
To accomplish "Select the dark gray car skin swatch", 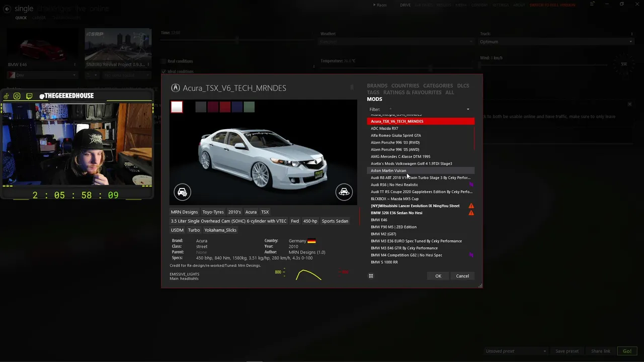I will coord(201,107).
